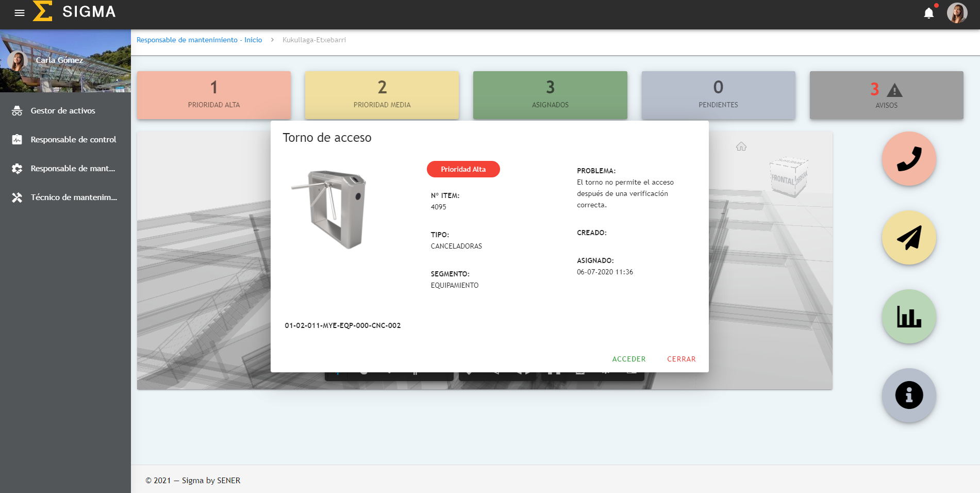Click the FRONTAL view cube
The image size is (980, 493).
click(788, 178)
